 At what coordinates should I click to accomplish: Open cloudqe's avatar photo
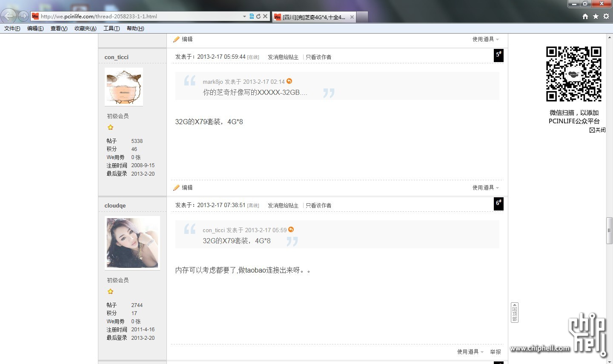132,243
